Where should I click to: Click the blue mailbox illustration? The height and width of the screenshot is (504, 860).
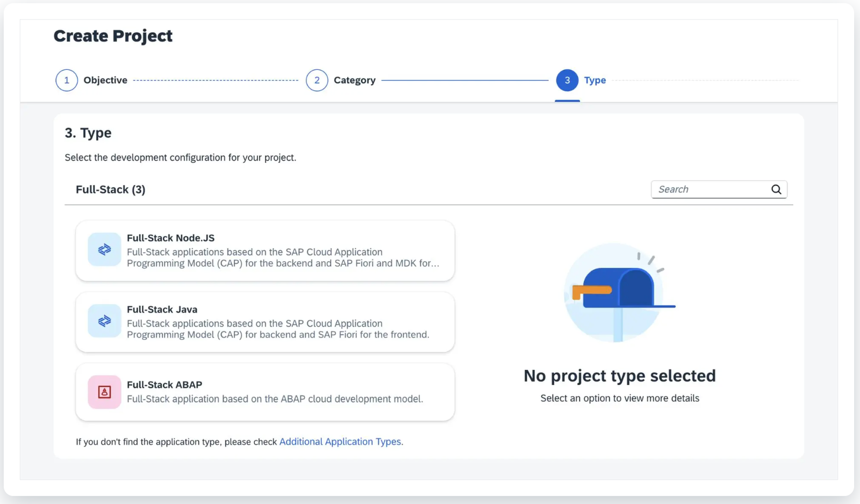[x=619, y=292]
